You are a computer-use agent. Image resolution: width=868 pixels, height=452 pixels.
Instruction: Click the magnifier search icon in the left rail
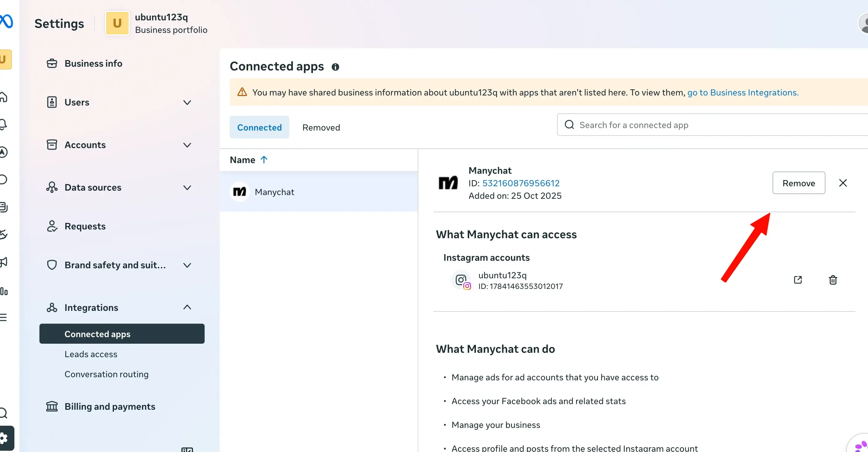click(3, 413)
